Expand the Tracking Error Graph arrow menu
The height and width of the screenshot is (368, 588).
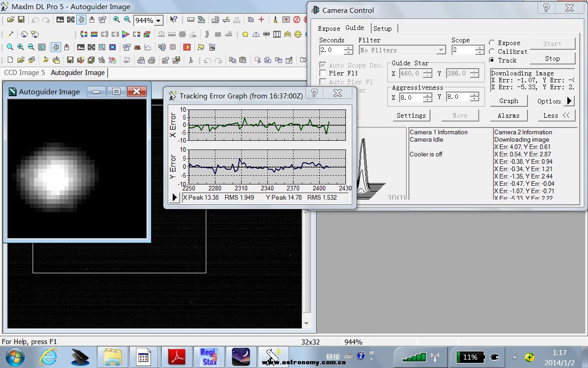(x=175, y=198)
